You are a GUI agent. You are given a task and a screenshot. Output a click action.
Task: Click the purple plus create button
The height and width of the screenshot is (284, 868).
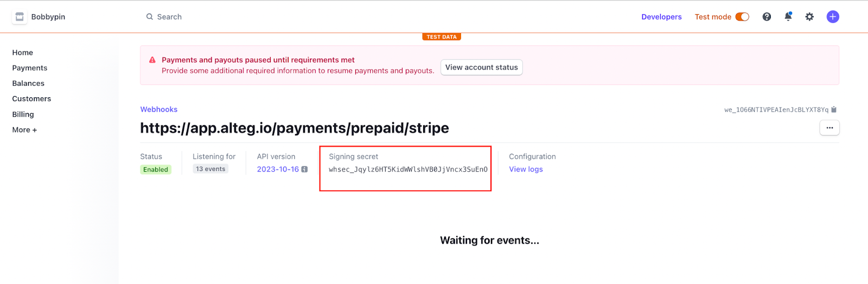pos(833,17)
